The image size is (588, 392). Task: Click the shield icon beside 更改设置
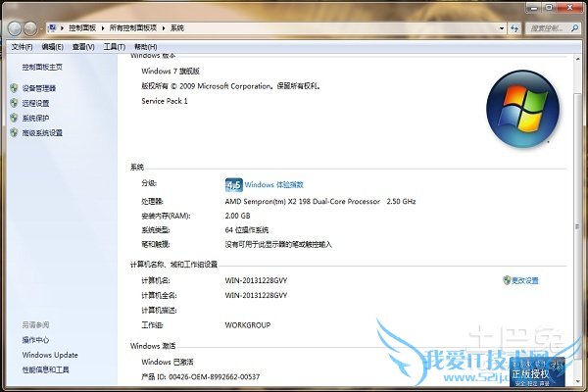(507, 280)
